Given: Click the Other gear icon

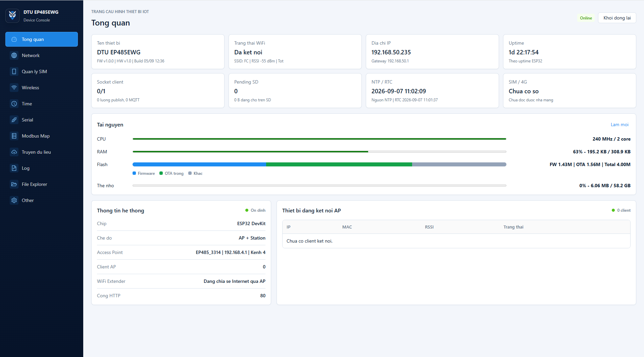Looking at the screenshot, I should (14, 200).
